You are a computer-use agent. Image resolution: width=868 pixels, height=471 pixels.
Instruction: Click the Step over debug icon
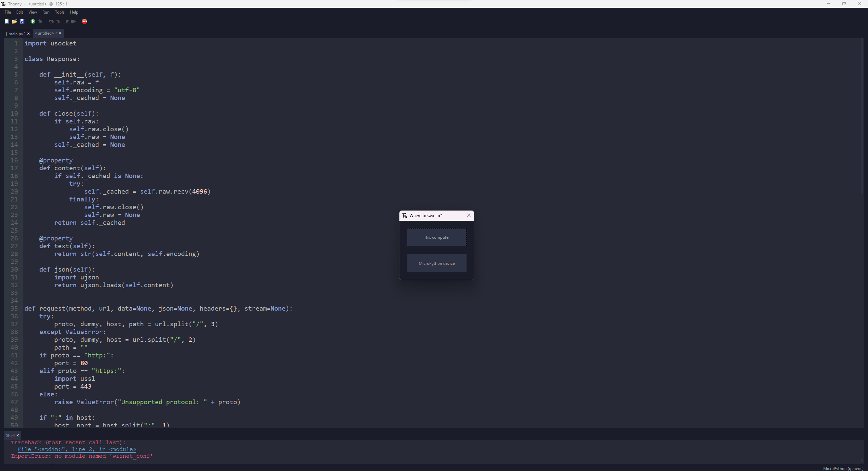51,21
